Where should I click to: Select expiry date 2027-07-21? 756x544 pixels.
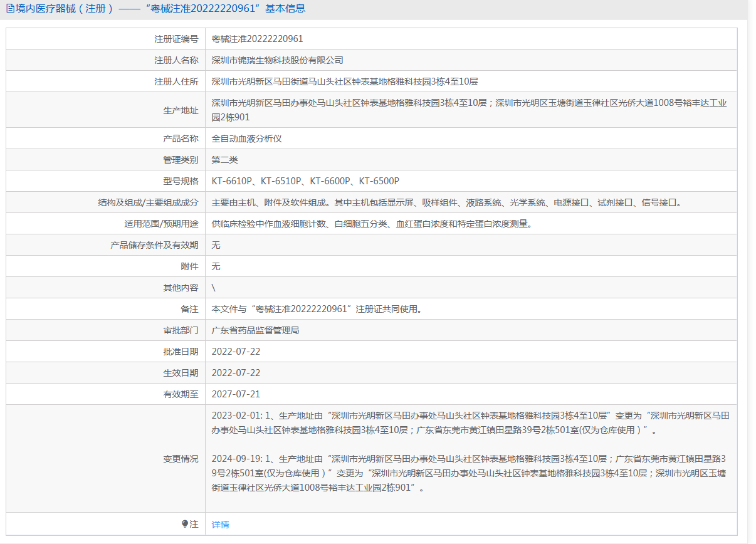coord(236,394)
